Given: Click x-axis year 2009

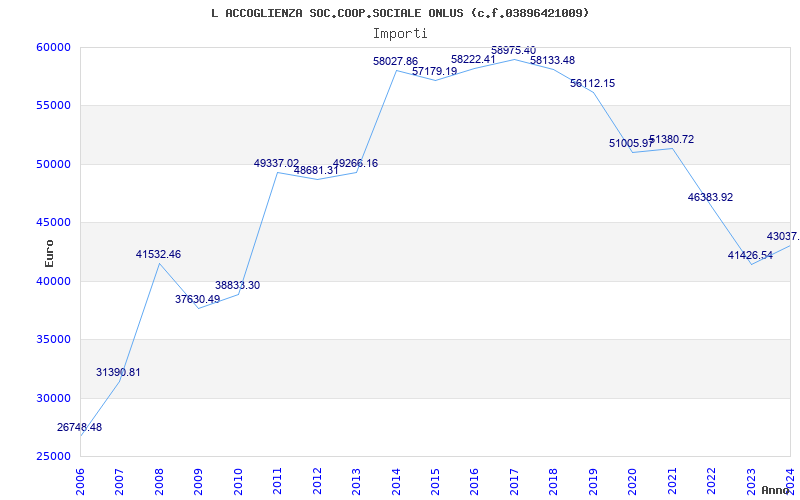Looking at the screenshot, I should [x=198, y=482].
